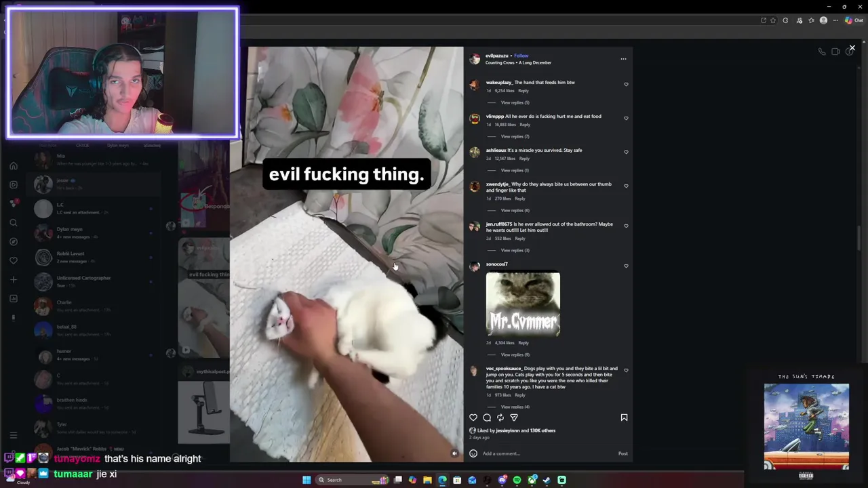Reply to ashlieaux comment
The image size is (868, 488).
click(x=524, y=159)
